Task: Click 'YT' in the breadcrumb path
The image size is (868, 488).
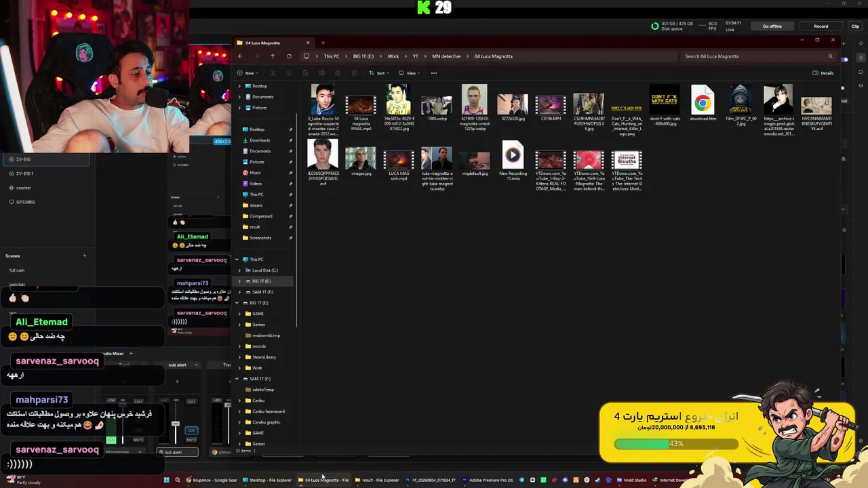Action: pos(416,56)
